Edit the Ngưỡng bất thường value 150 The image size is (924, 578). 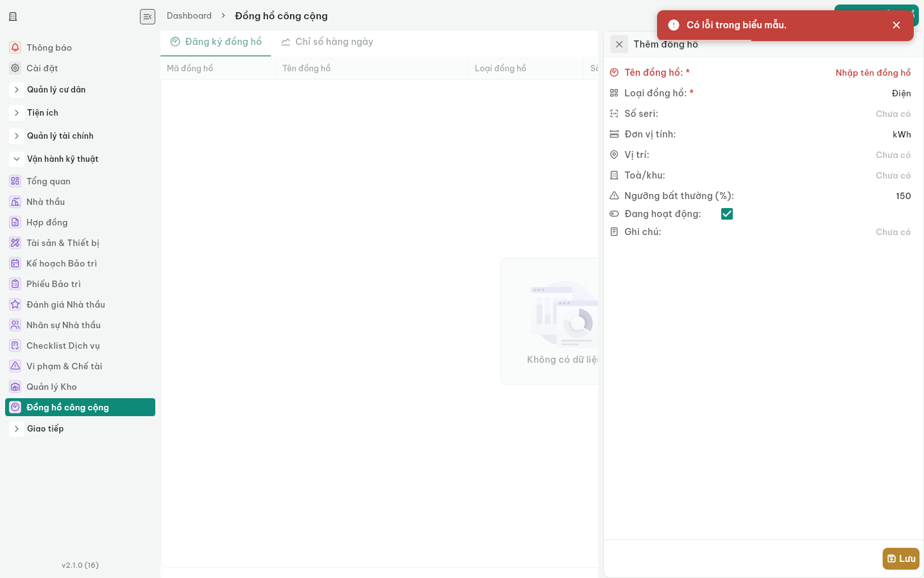coord(903,196)
